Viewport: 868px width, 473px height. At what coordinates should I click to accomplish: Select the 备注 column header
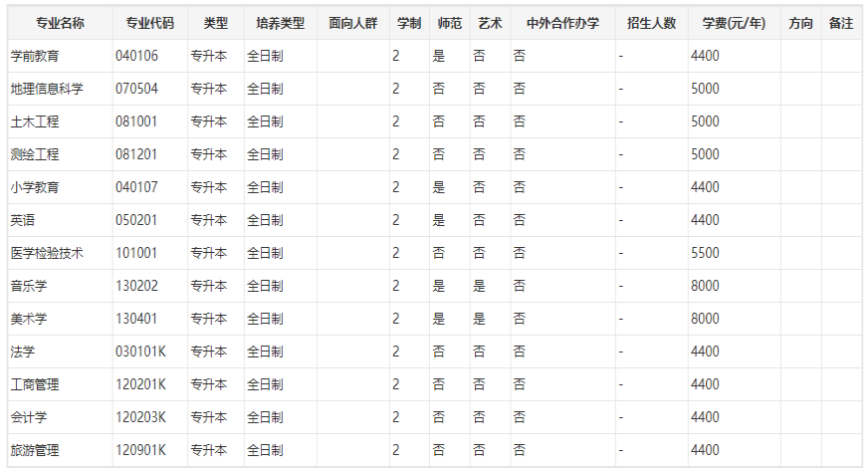click(x=841, y=23)
